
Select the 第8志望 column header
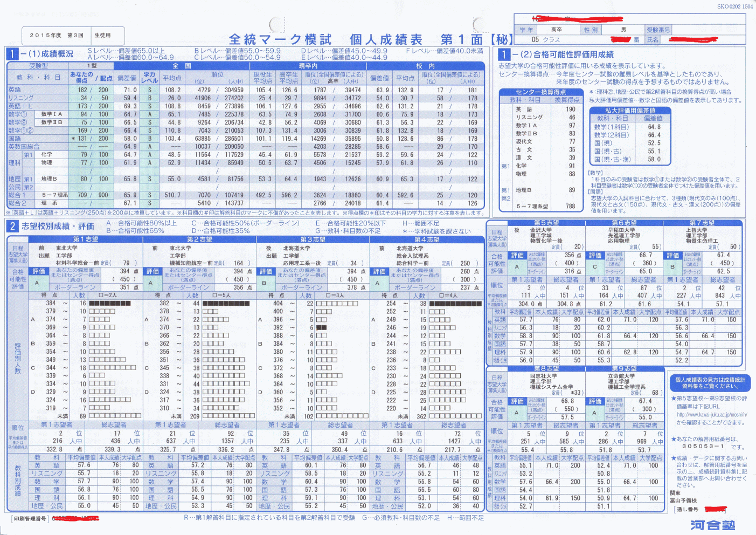point(546,368)
